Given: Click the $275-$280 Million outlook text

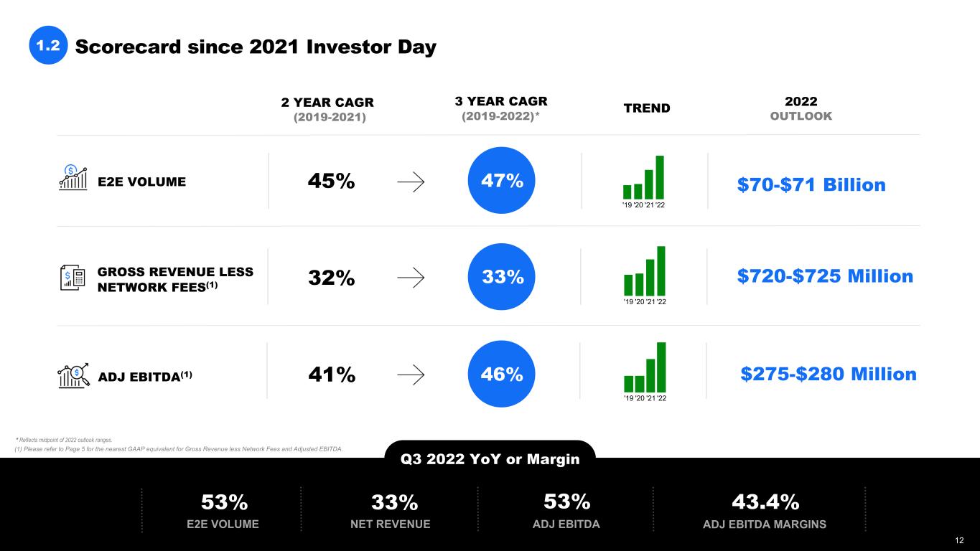Looking at the screenshot, I should (x=829, y=375).
